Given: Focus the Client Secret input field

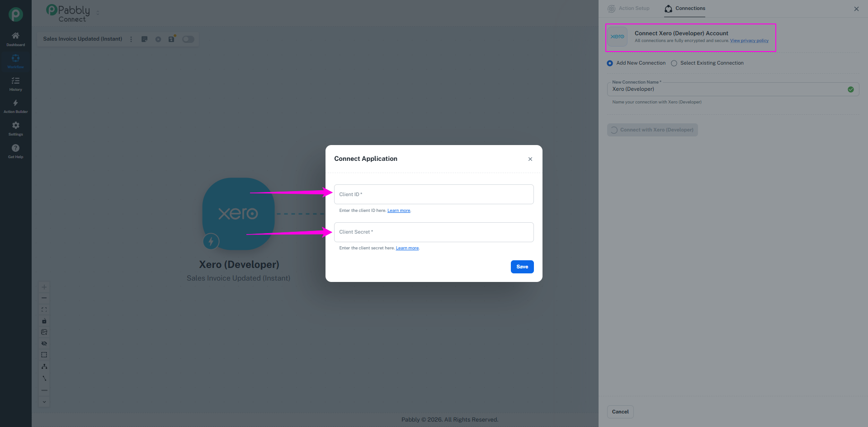Looking at the screenshot, I should coord(434,232).
